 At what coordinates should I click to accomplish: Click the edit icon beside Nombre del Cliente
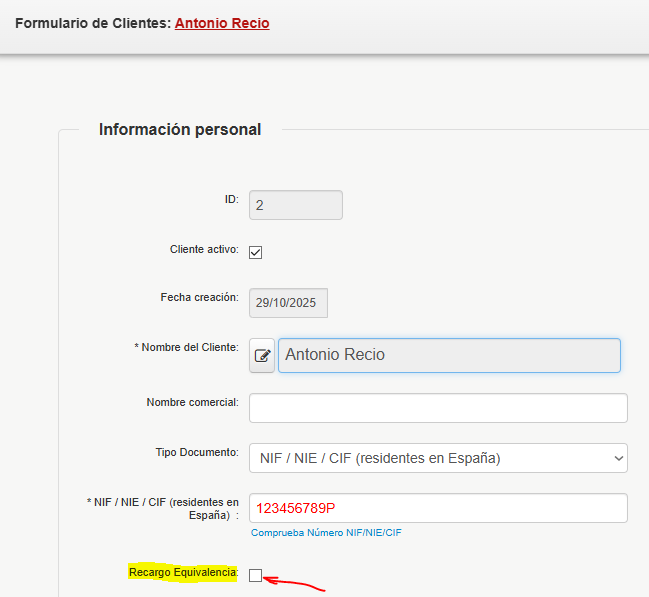coord(262,355)
